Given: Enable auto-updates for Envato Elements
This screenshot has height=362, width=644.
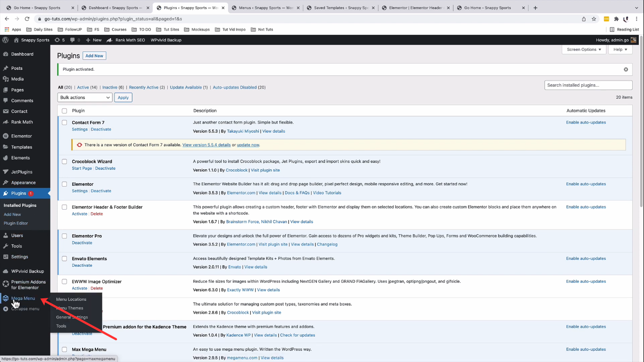Looking at the screenshot, I should (586, 259).
